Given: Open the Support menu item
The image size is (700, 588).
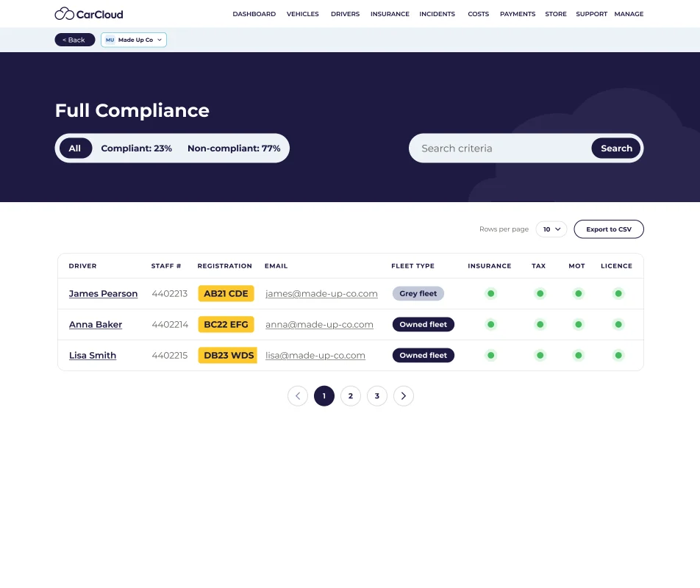Looking at the screenshot, I should coord(591,14).
